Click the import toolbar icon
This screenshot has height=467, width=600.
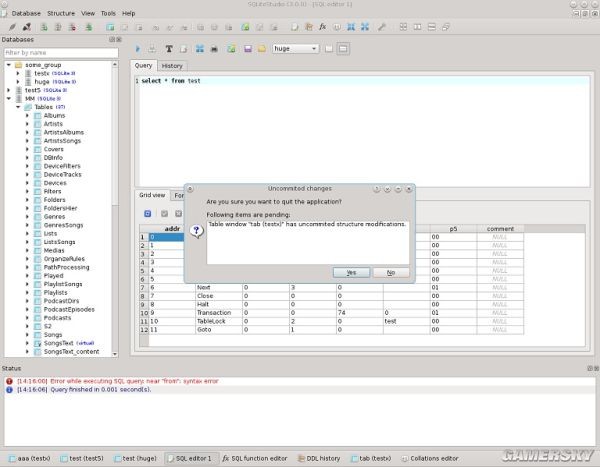coord(351,27)
